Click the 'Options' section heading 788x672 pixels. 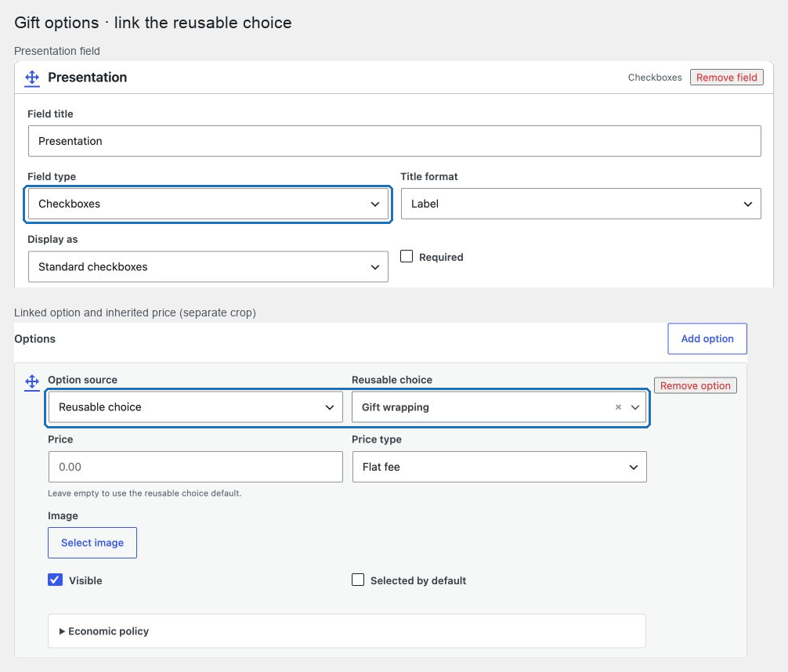[x=34, y=339]
